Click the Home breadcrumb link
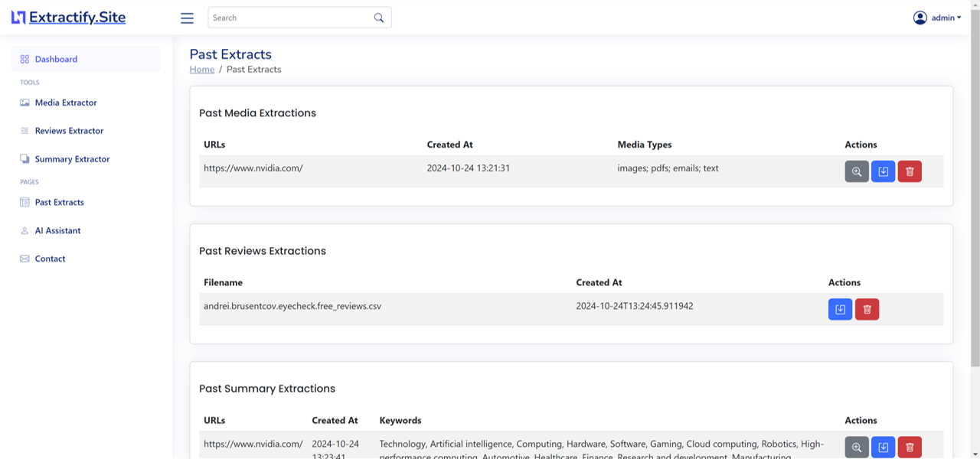The width and height of the screenshot is (980, 459). pyautogui.click(x=201, y=69)
